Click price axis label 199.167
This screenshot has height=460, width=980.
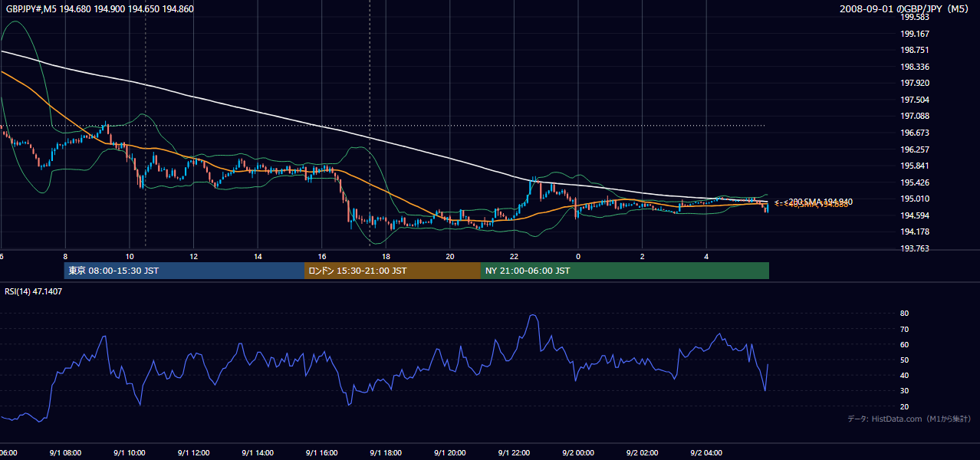coord(915,34)
